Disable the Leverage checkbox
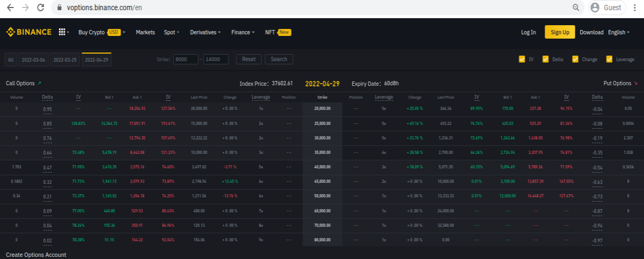Viewport: 644px width, 259px height. [609, 59]
